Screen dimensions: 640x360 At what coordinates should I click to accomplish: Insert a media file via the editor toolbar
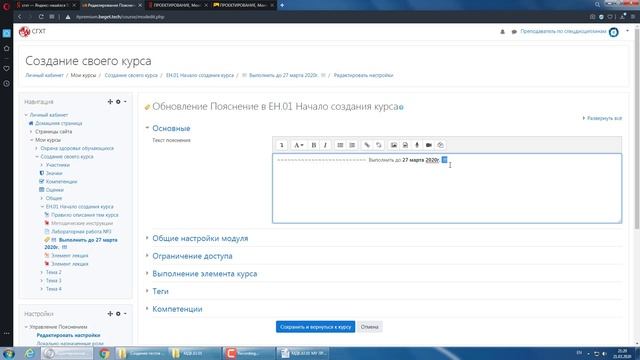click(x=405, y=145)
